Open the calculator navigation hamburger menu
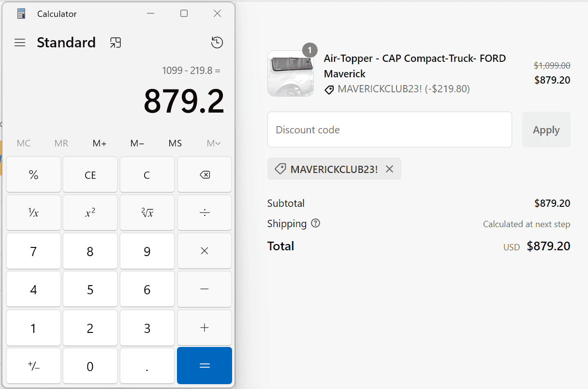 pyautogui.click(x=20, y=43)
